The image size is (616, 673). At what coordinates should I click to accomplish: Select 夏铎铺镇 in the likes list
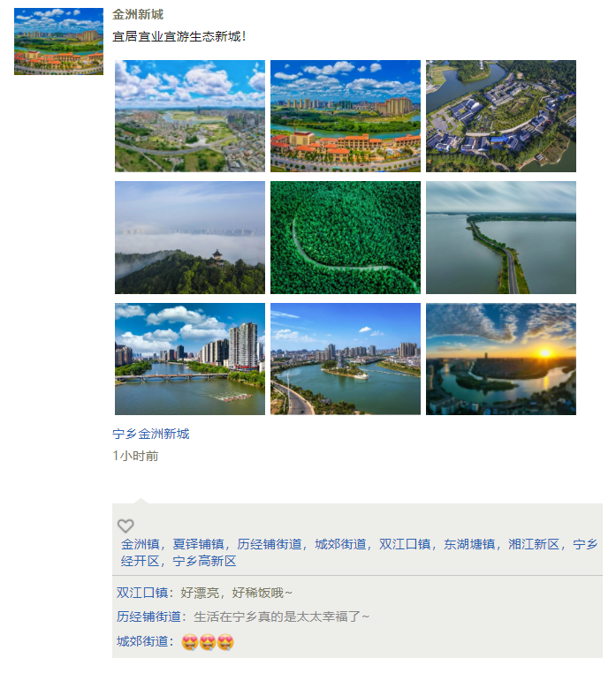198,544
